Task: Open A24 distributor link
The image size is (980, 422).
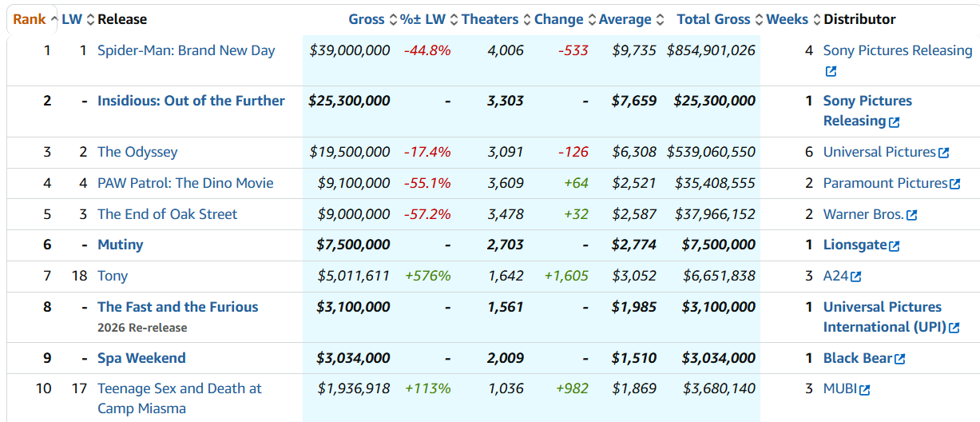Action: [835, 276]
